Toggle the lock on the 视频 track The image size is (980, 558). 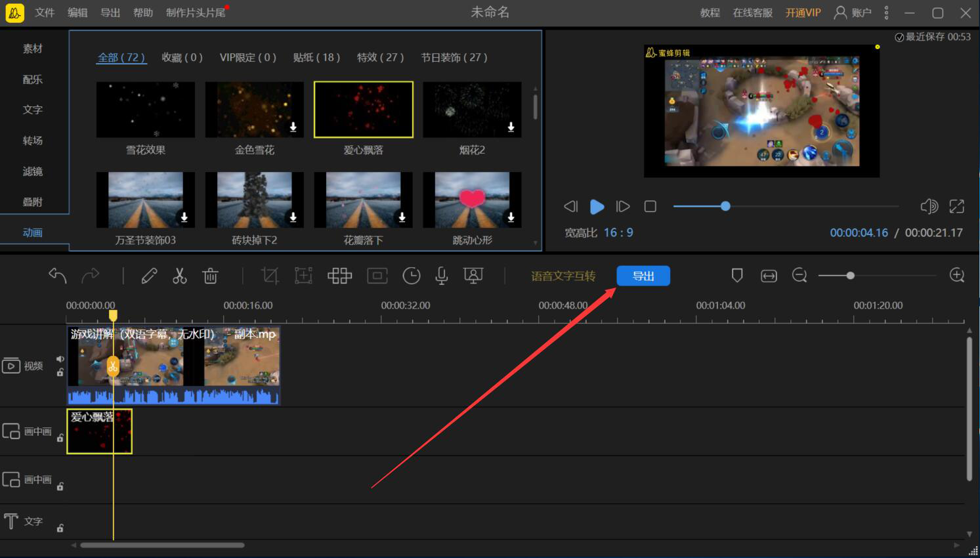60,373
